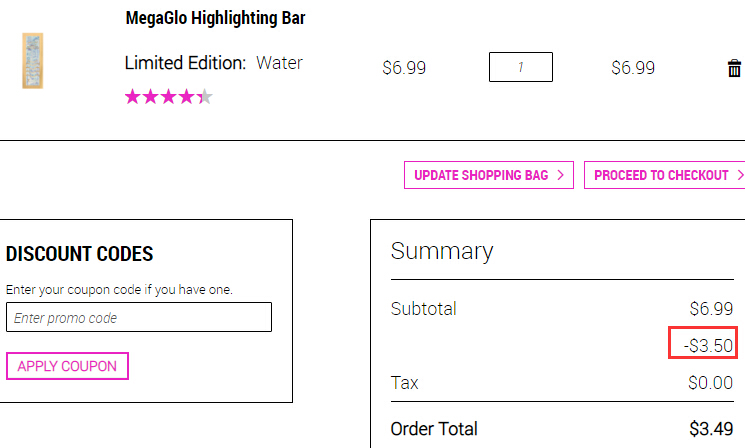Click the Order Total $3.49 amount
Screen dimensions: 745x448
point(711,429)
